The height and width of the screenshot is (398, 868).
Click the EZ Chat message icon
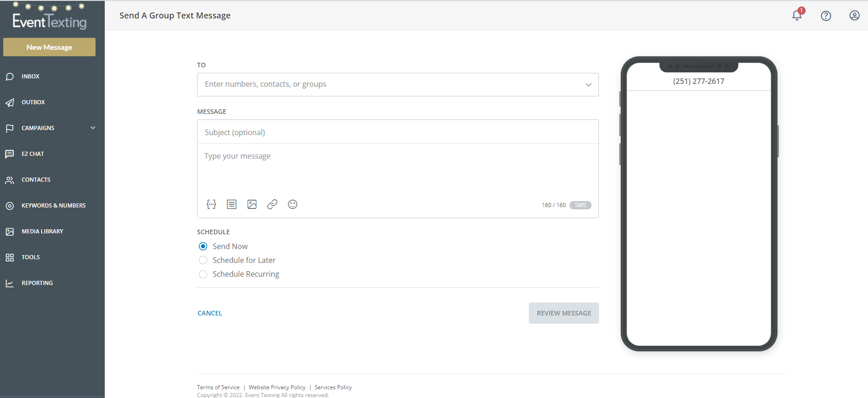click(10, 154)
